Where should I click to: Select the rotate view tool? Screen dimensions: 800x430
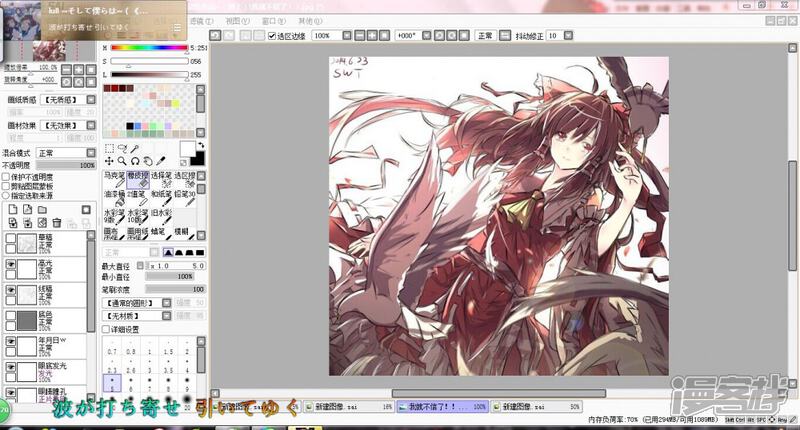click(135, 161)
